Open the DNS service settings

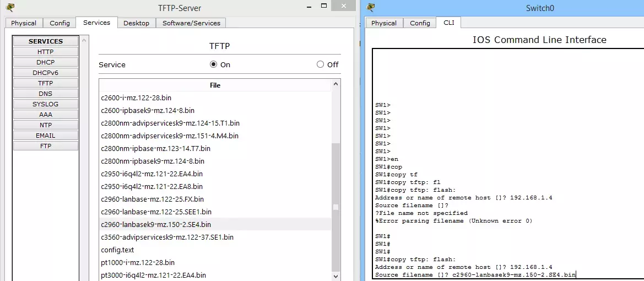[46, 94]
